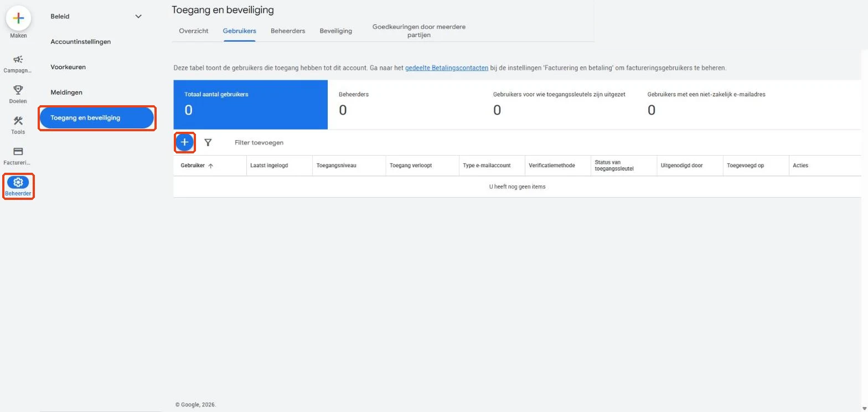This screenshot has height=412, width=868.
Task: Switch to the Gebruikers tab
Action: [x=240, y=31]
